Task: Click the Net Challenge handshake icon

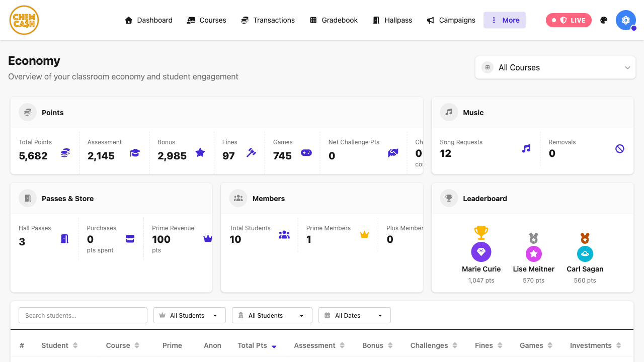Action: coord(393,153)
